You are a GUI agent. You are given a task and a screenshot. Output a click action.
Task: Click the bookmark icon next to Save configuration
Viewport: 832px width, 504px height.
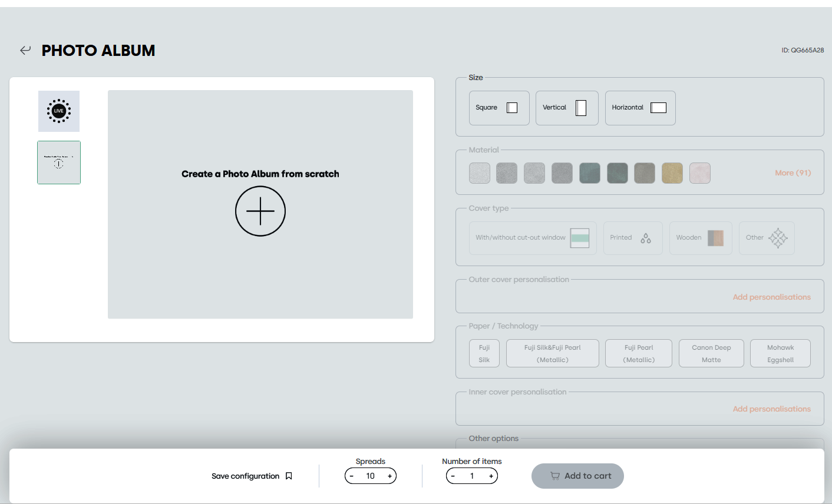click(289, 476)
